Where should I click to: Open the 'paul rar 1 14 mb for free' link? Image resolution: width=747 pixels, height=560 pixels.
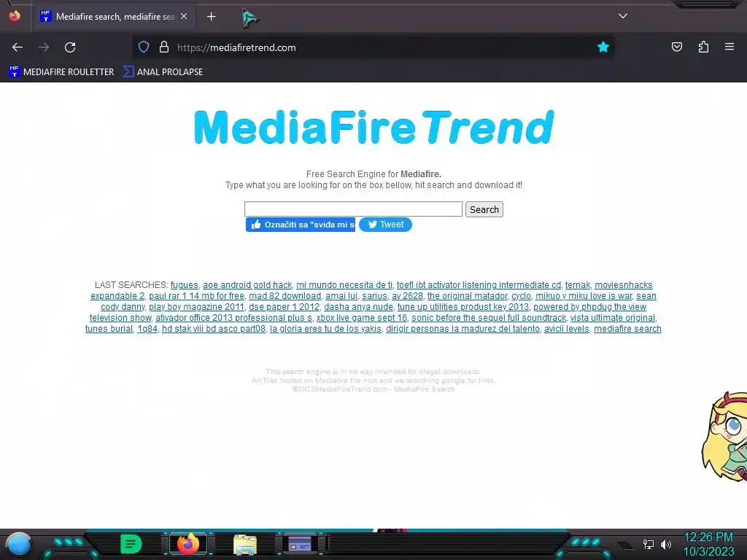[197, 296]
